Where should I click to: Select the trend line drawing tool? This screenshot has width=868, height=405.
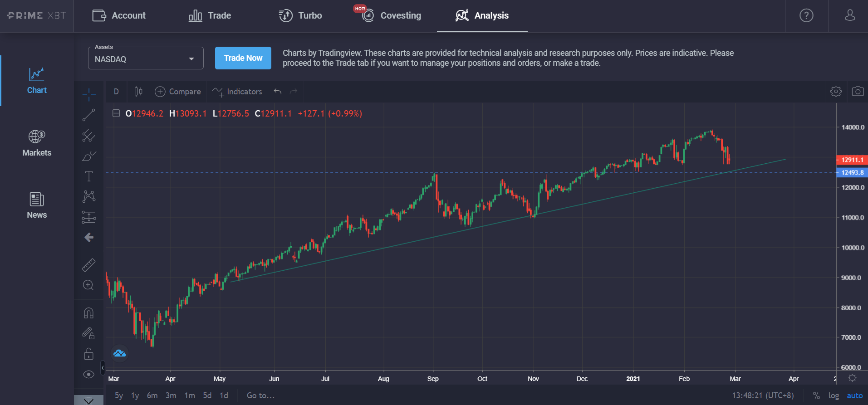tap(89, 115)
